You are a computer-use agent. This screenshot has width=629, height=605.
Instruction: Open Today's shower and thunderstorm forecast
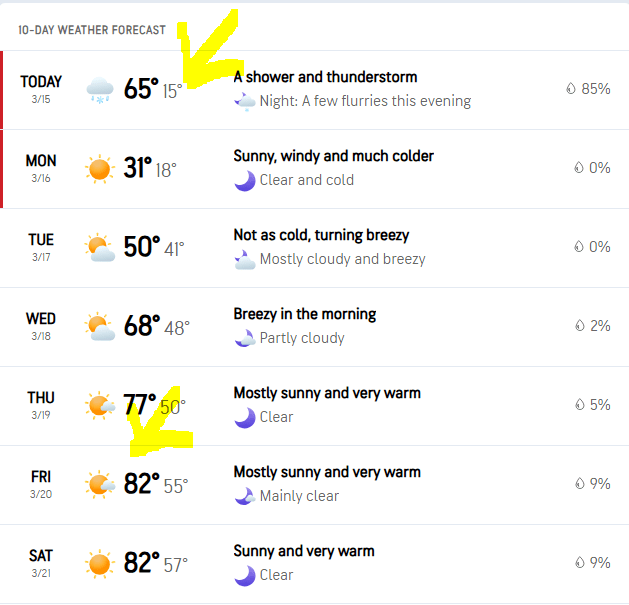coord(325,77)
